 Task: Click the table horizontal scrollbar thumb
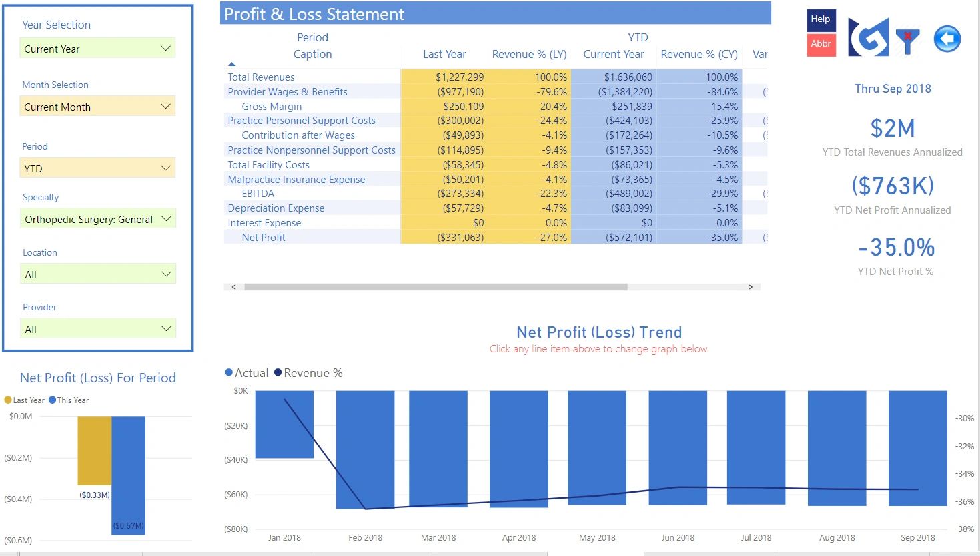pyautogui.click(x=436, y=287)
